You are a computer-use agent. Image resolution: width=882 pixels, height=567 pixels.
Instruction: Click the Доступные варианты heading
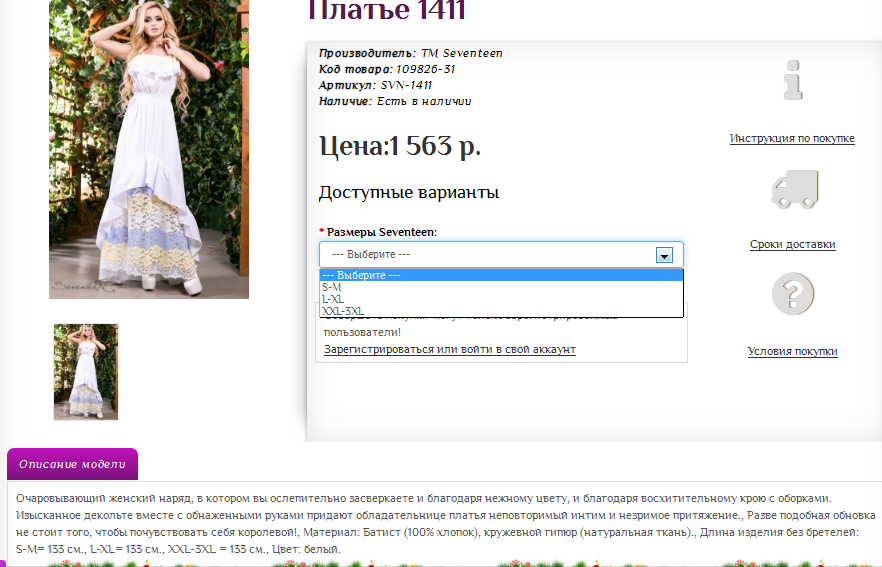click(409, 192)
